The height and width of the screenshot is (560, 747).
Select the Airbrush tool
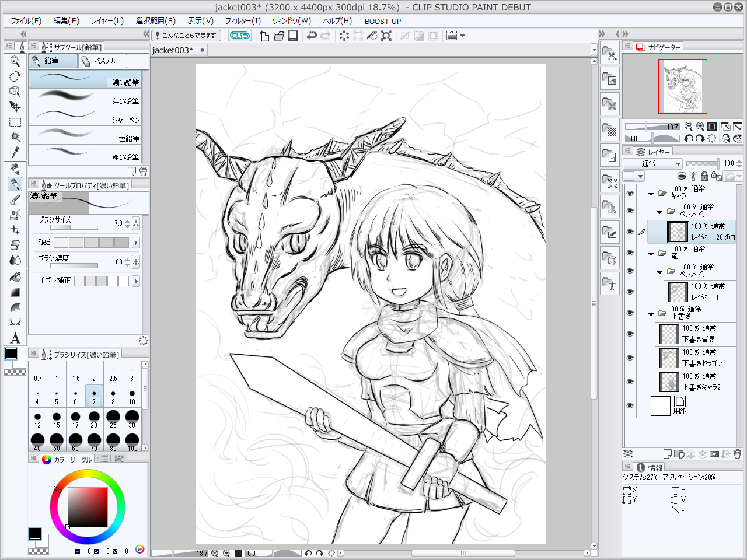[15, 215]
